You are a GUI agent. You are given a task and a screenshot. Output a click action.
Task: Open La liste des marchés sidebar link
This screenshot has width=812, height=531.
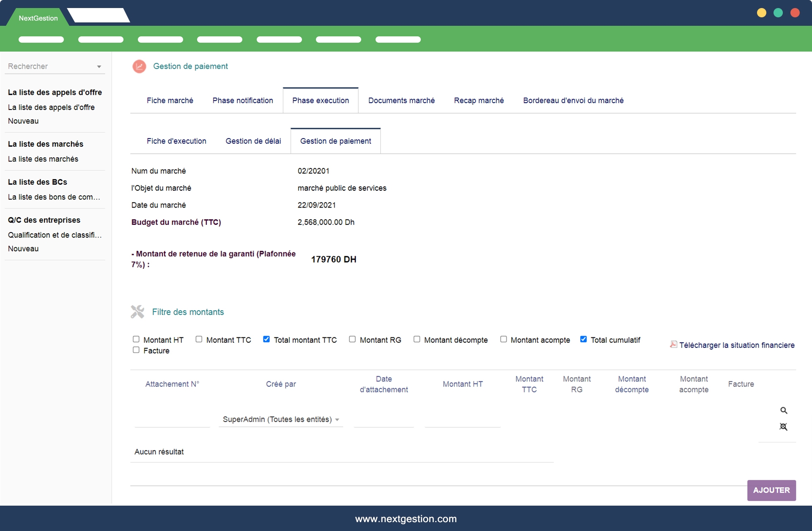(x=43, y=159)
